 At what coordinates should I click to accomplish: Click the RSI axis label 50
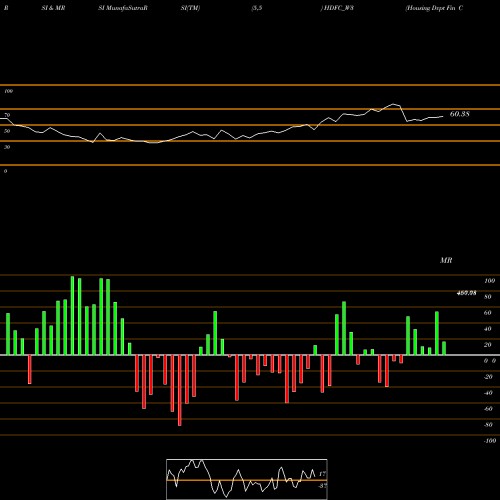coord(7,131)
